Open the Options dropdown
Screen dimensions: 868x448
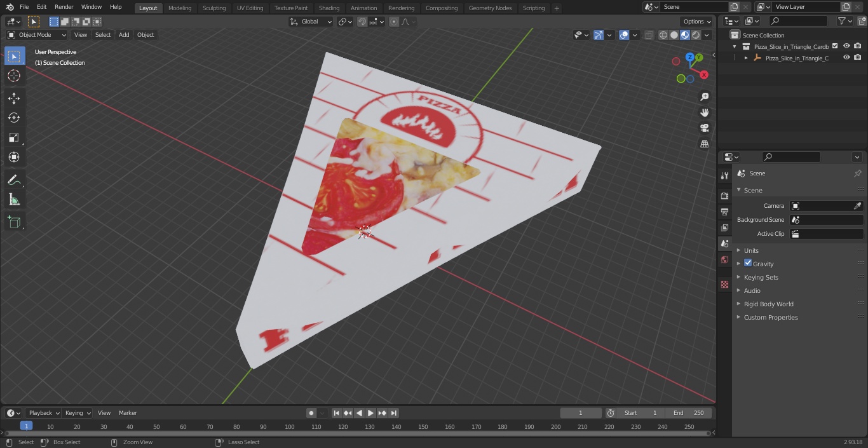pos(697,22)
